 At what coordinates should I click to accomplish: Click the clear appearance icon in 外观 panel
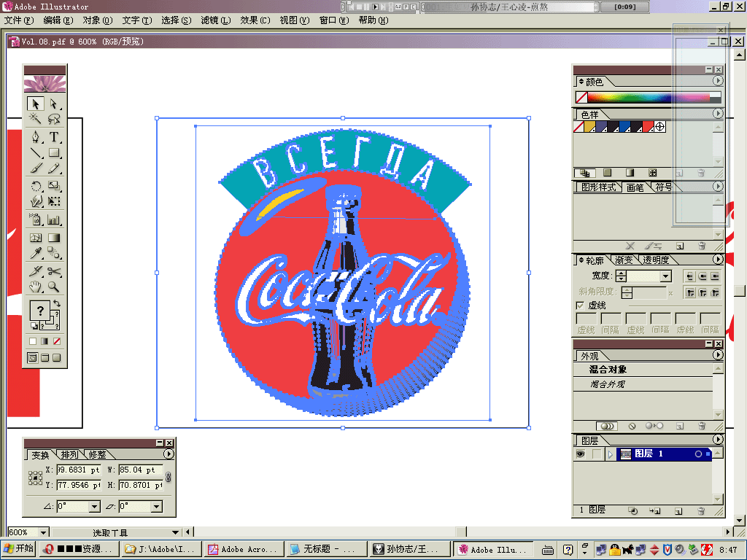click(632, 426)
